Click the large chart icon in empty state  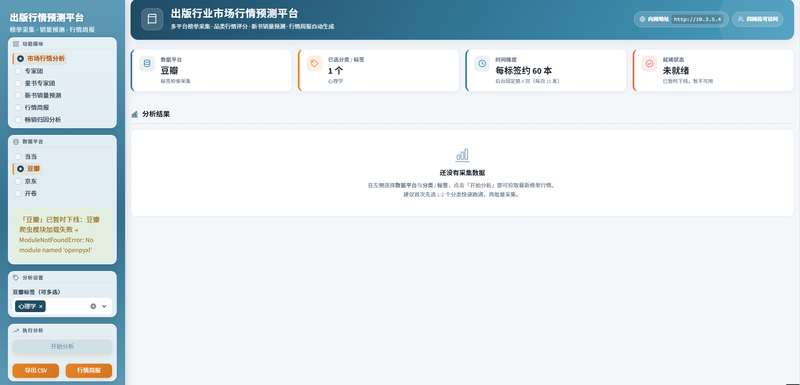click(462, 155)
